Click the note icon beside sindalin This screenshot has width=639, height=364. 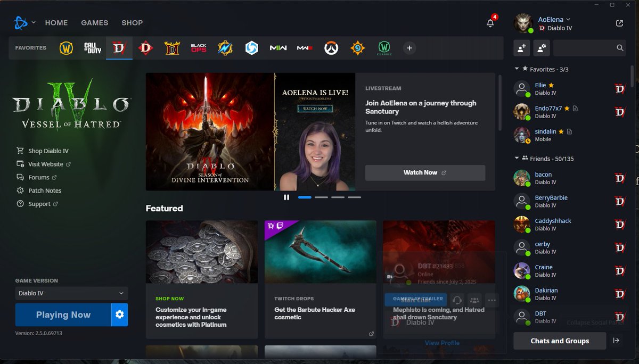[x=569, y=131]
